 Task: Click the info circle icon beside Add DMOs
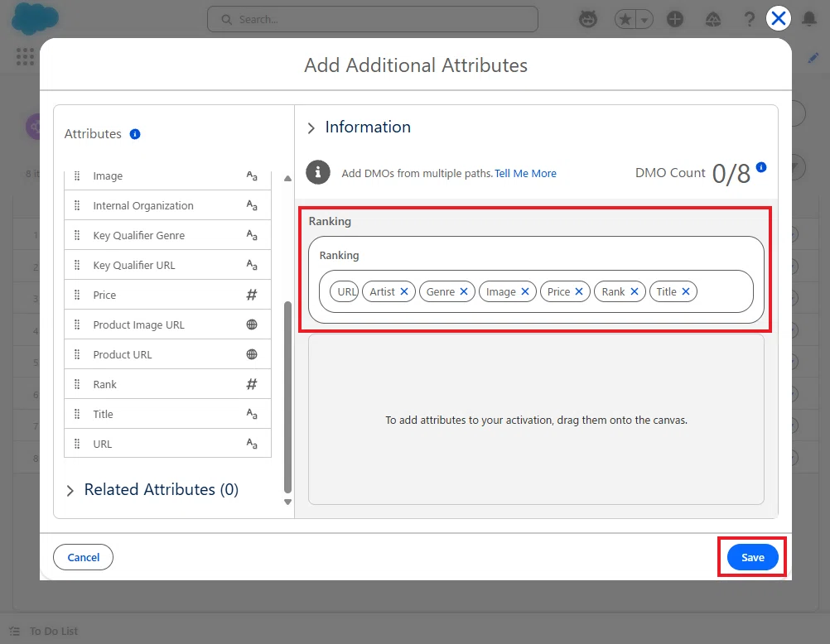pos(317,172)
